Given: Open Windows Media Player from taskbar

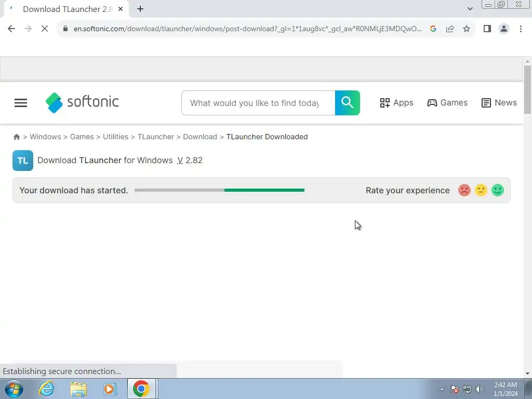Looking at the screenshot, I should click(x=110, y=389).
